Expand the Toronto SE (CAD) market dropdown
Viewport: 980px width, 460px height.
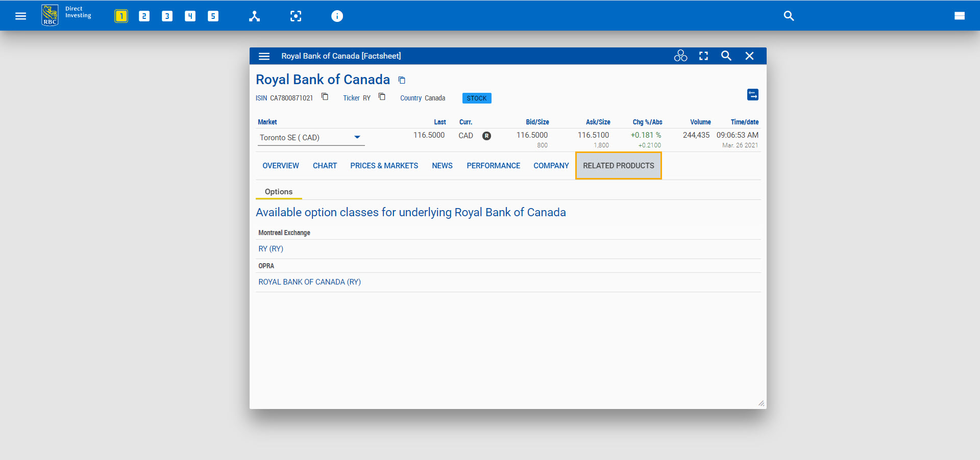[357, 137]
